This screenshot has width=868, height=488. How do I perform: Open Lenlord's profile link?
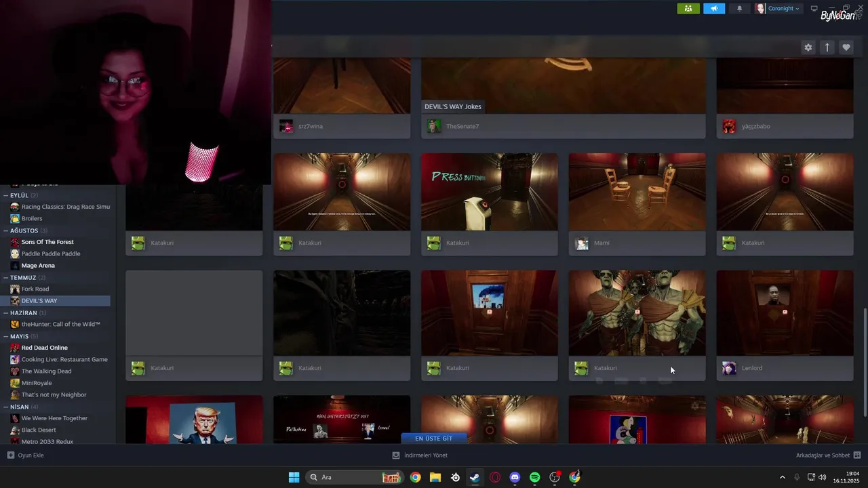point(752,368)
